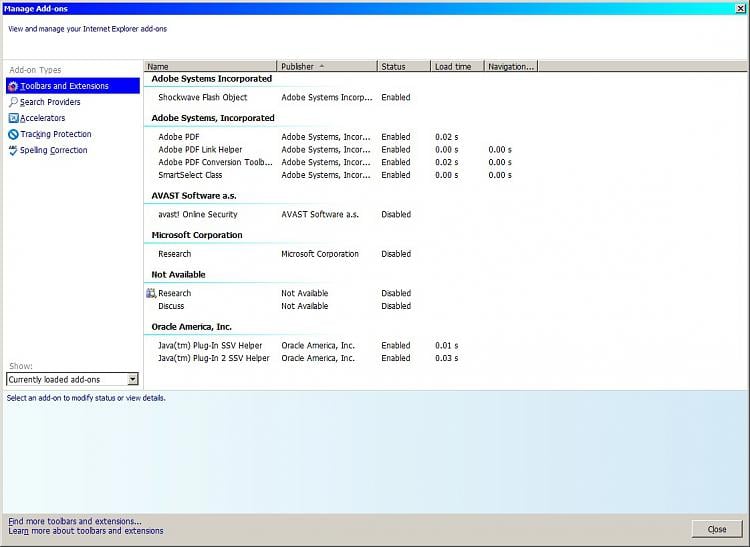The width and height of the screenshot is (750, 547).
Task: Select Toolbars and Extensions add-on type
Action: (73, 86)
